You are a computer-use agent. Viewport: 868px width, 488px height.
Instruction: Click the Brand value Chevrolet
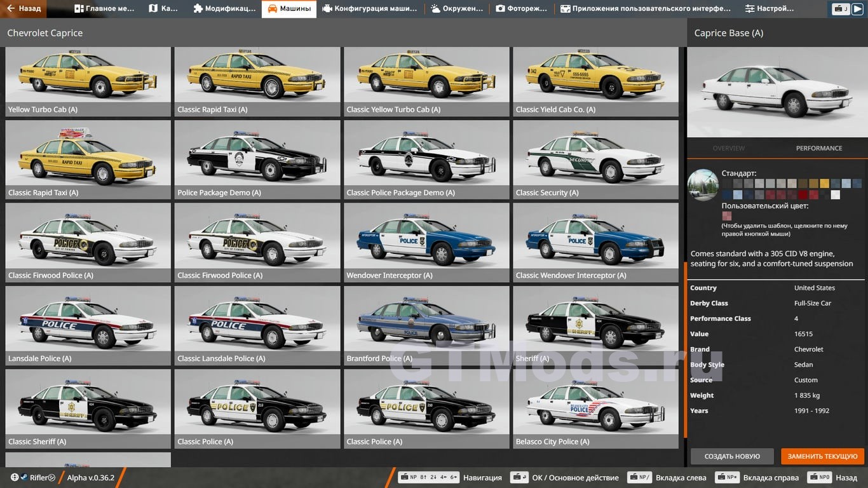809,349
